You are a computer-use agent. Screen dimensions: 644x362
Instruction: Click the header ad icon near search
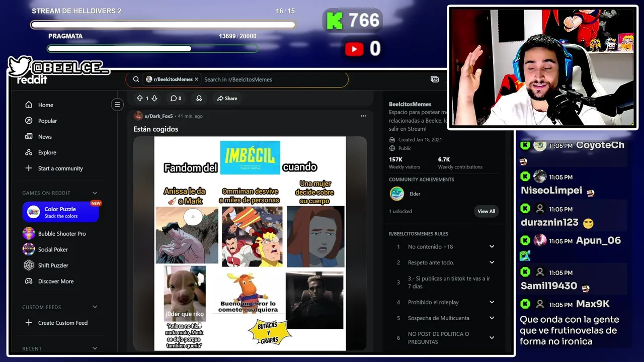[x=435, y=79]
